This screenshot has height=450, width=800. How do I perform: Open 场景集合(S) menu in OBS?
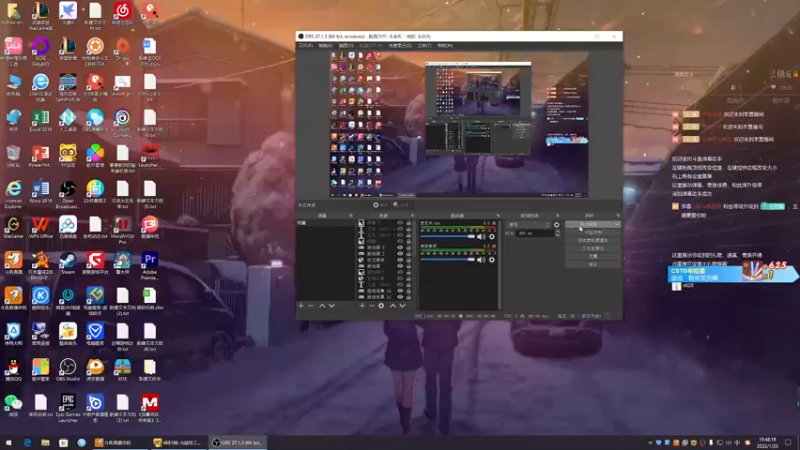[x=399, y=45]
